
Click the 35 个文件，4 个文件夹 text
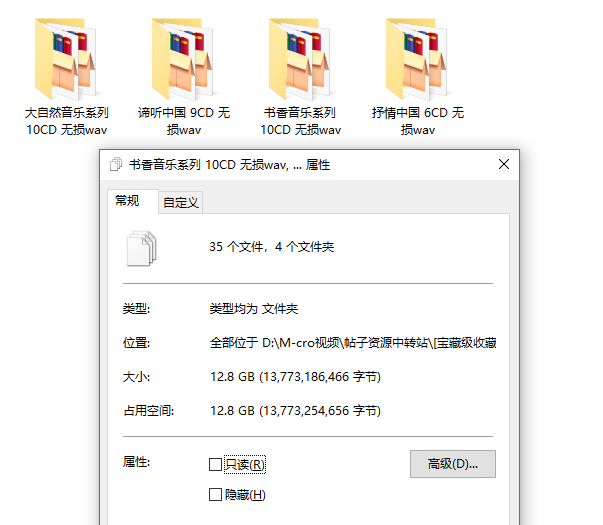(x=271, y=247)
